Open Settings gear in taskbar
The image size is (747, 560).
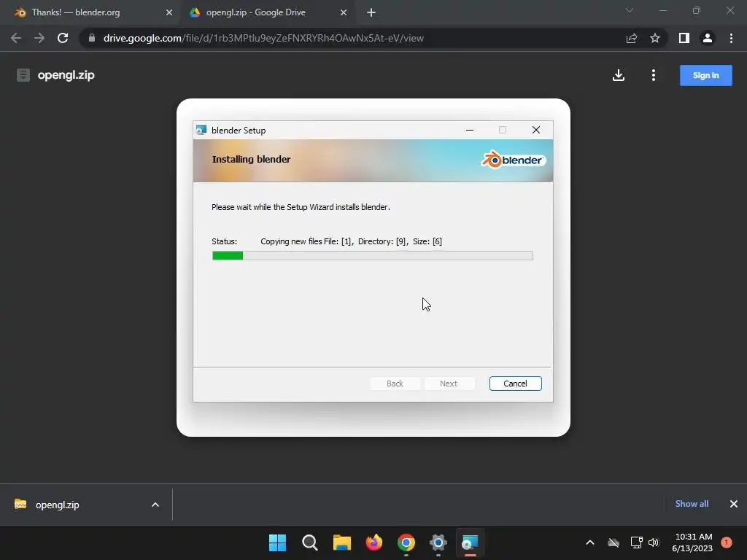tap(438, 542)
